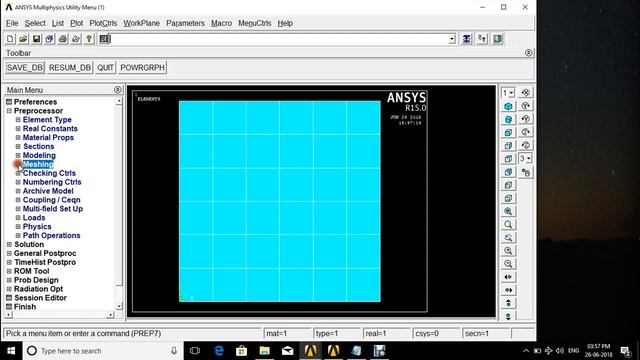The width and height of the screenshot is (640, 360).
Task: Expand the Loads tree node
Action: 18,218
